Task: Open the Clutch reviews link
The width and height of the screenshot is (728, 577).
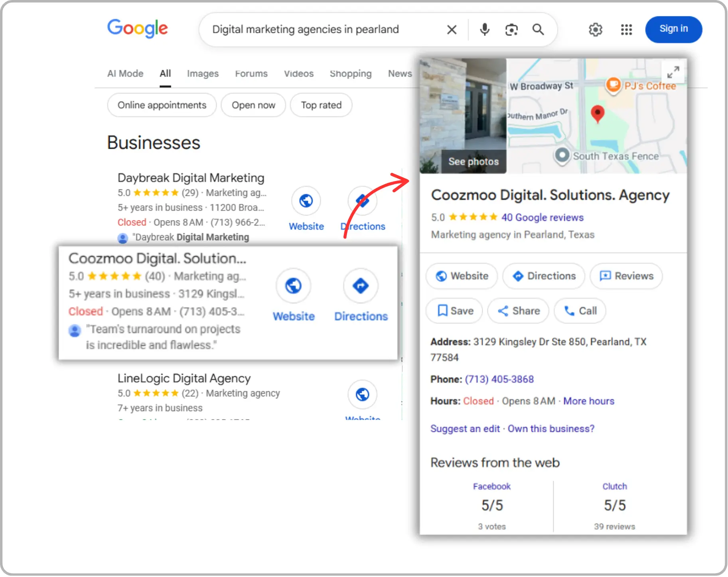Action: tap(615, 486)
